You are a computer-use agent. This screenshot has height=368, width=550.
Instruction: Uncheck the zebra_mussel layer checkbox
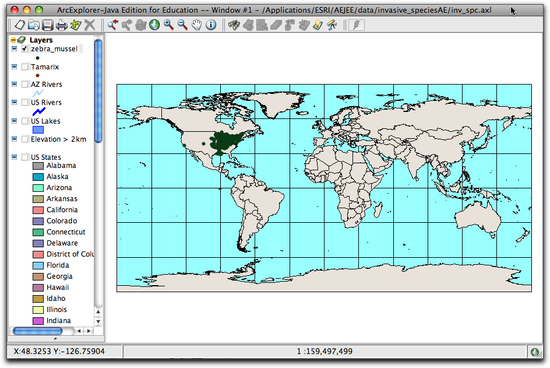pos(25,49)
